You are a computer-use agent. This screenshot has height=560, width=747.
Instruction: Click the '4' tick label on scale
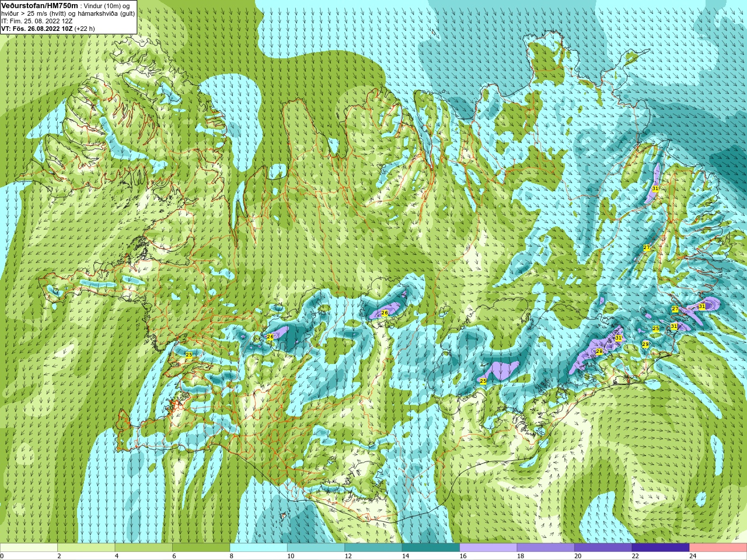[117, 556]
